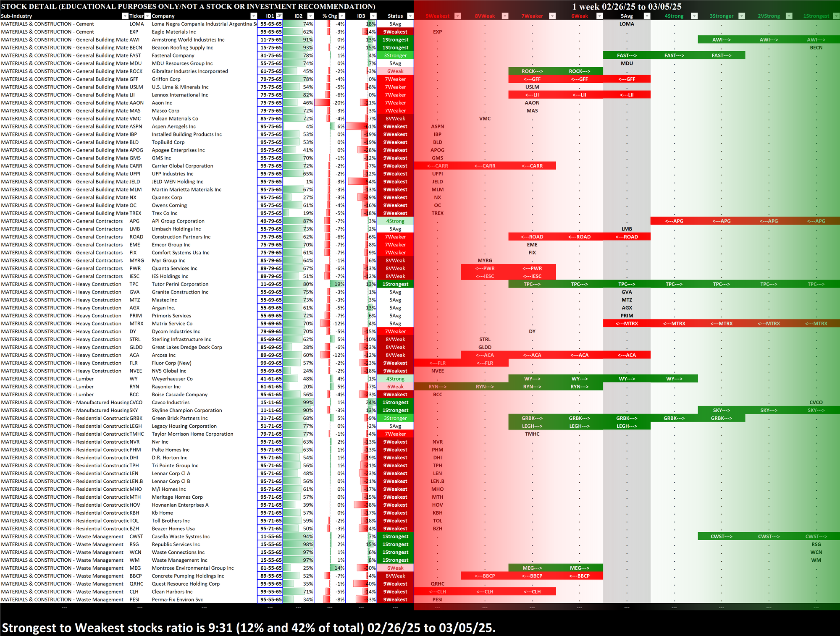This screenshot has height=636, width=840.
Task: Open the 8VWeak column filter dropdown
Action: tap(505, 16)
